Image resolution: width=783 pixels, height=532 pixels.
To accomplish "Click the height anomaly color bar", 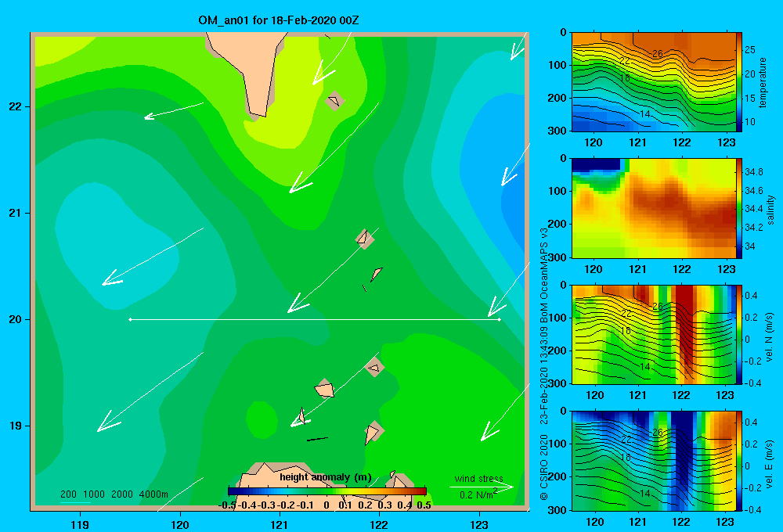I will tap(327, 491).
